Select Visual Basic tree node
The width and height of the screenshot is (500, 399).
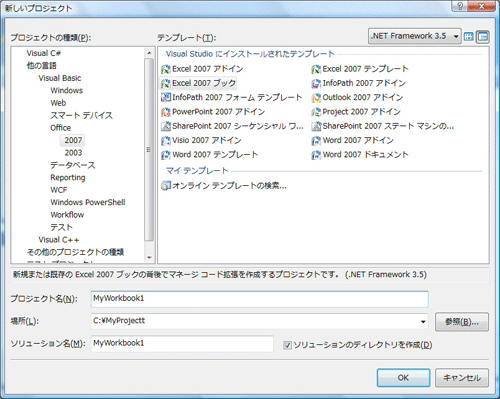60,78
